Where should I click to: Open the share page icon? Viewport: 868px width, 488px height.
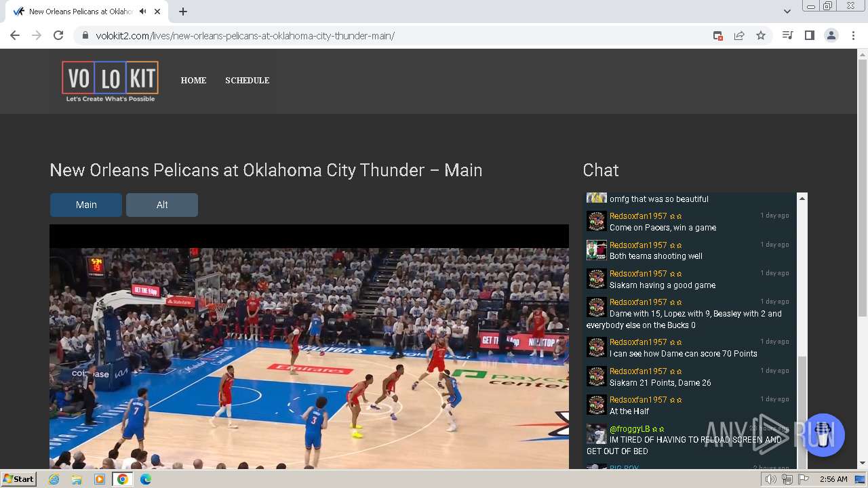pyautogui.click(x=739, y=35)
